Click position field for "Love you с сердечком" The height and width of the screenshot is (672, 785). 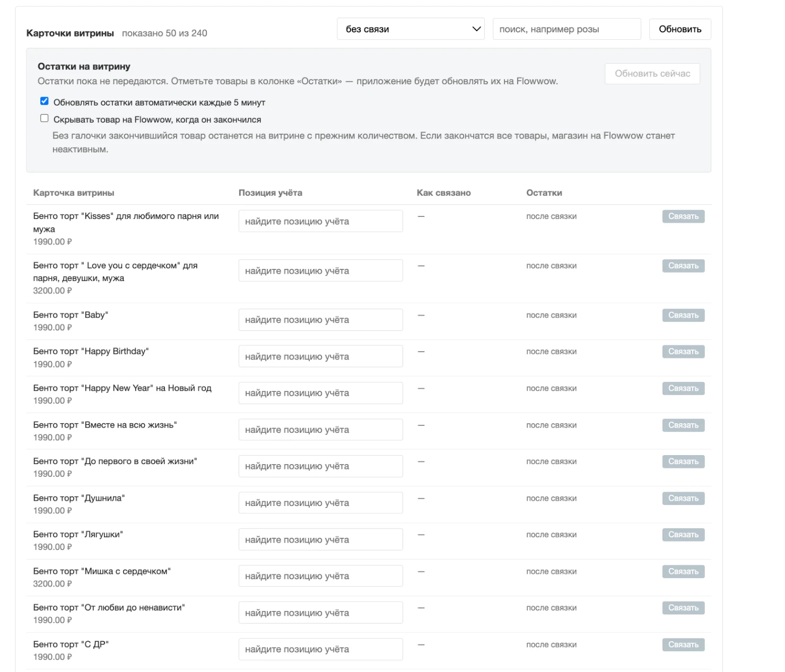click(320, 270)
